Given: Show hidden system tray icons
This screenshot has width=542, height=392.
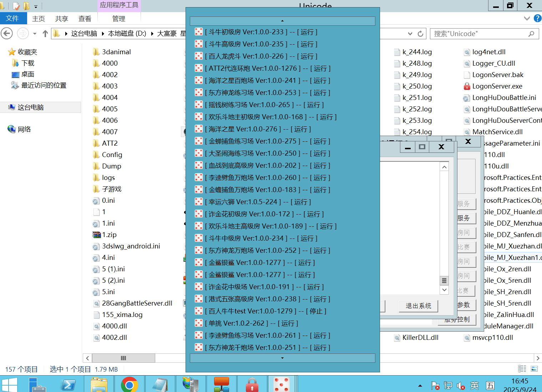Looking at the screenshot, I should pyautogui.click(x=420, y=386).
